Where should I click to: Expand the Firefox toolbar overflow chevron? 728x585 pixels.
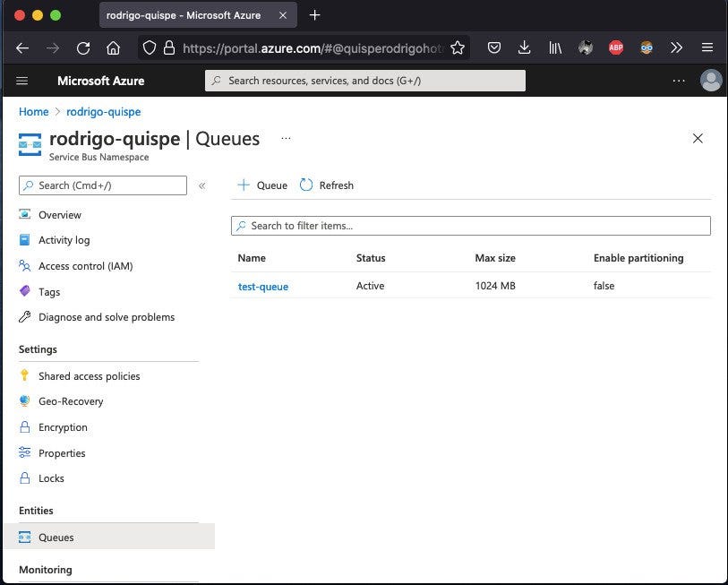click(677, 47)
